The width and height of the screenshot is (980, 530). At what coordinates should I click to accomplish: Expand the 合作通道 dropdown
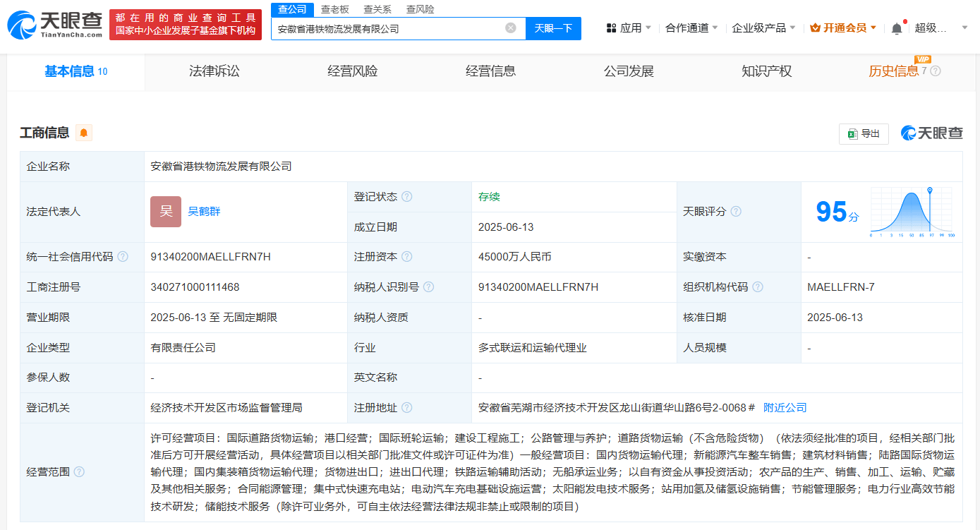click(691, 28)
